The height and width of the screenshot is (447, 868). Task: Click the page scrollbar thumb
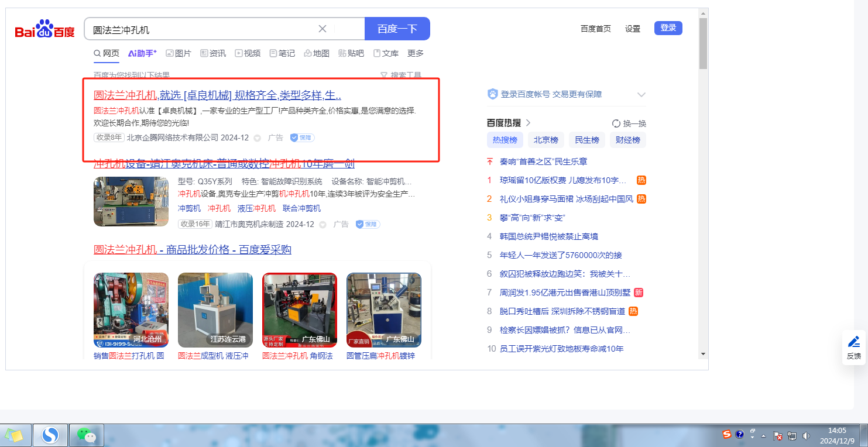pos(704,43)
